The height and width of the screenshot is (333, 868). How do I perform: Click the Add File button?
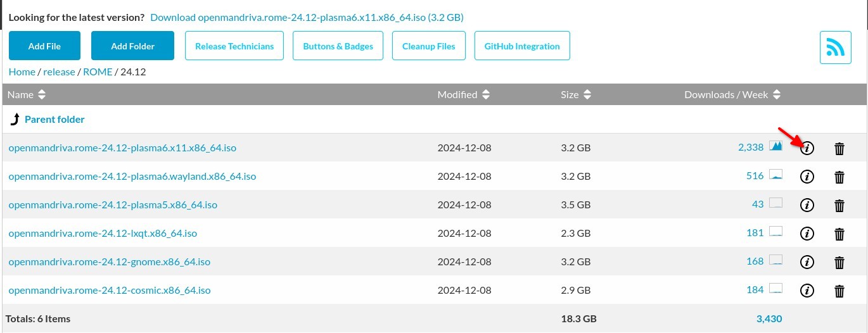[x=44, y=46]
